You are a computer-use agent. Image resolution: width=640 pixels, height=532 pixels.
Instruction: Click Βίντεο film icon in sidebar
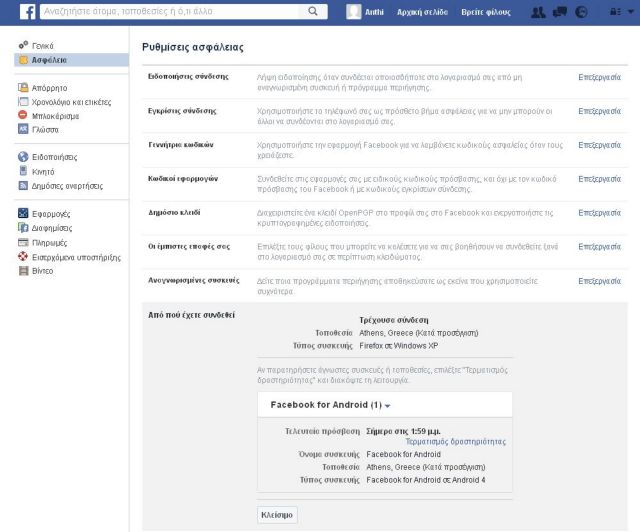(24, 270)
